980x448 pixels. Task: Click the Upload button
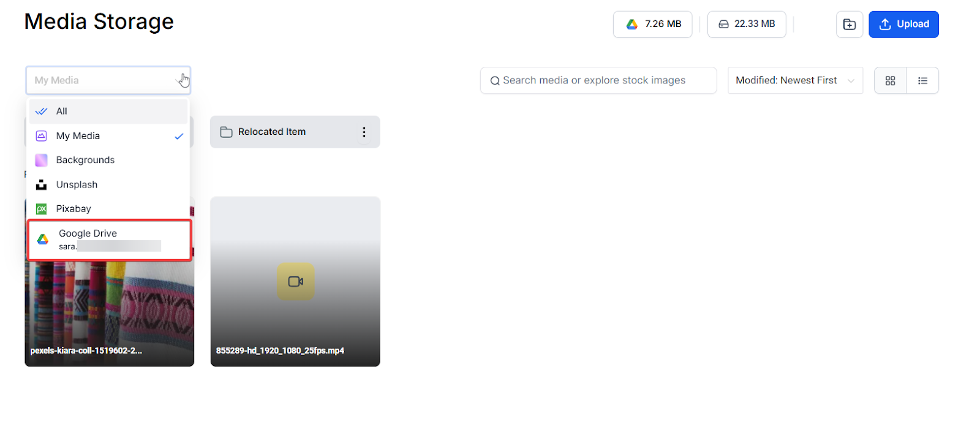tap(903, 25)
